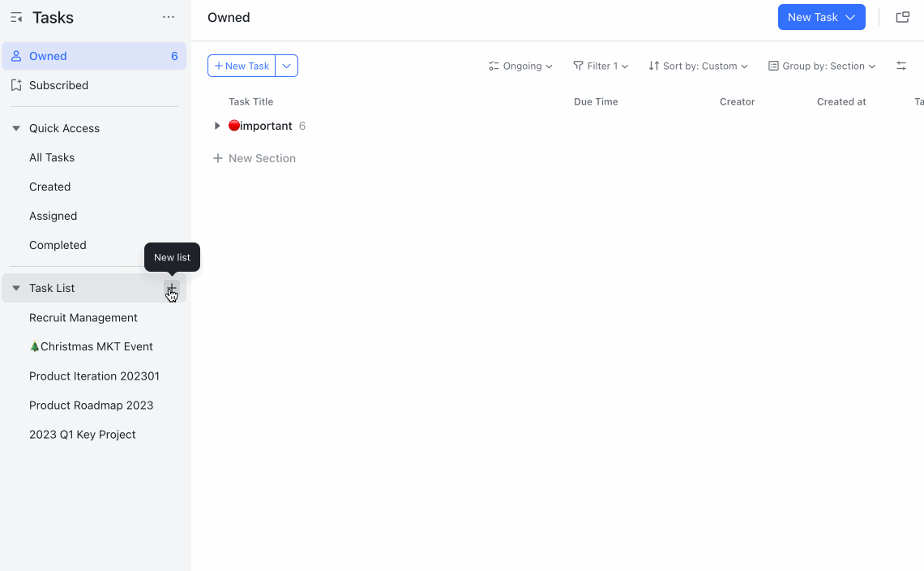Expand the important task section triangle

[x=216, y=126]
